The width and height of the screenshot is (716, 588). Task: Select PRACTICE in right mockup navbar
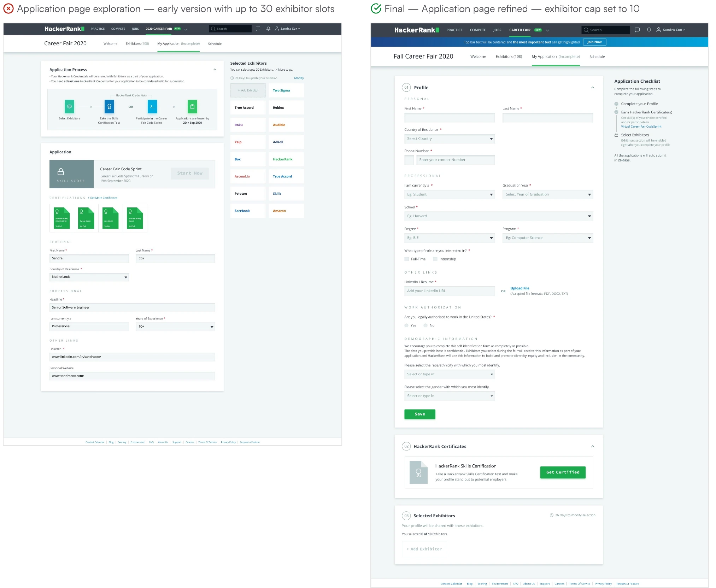click(x=454, y=30)
